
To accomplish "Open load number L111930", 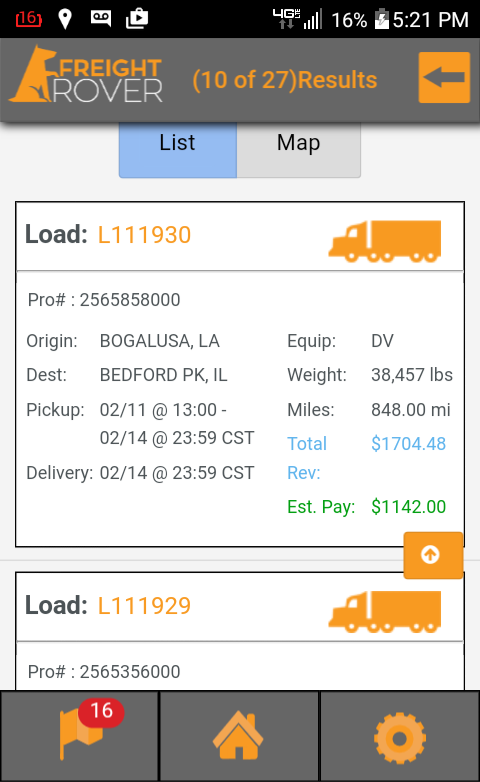I will pyautogui.click(x=144, y=235).
